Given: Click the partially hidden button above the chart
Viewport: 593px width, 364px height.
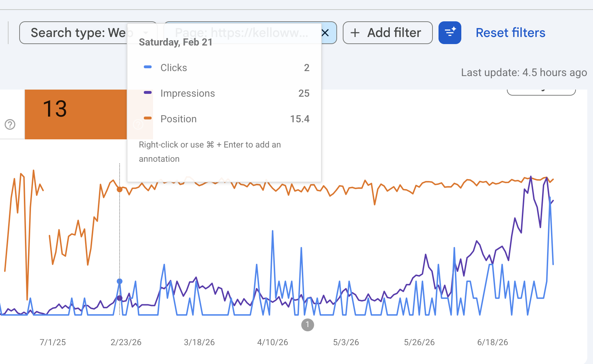Looking at the screenshot, I should click(x=541, y=92).
